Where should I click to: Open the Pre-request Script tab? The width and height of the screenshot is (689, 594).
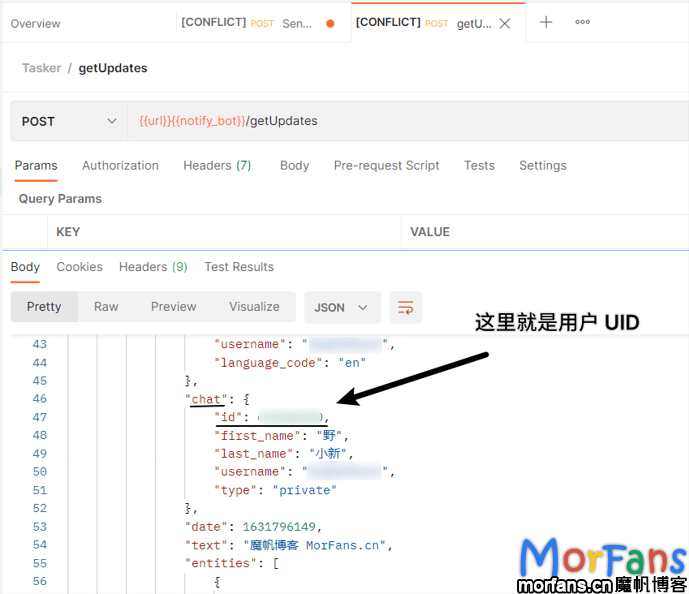point(387,166)
